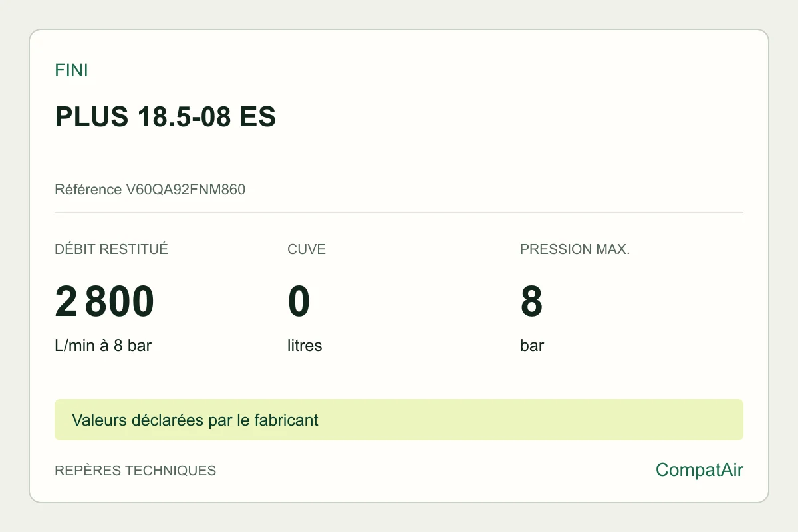Viewport: 798px width, 532px height.
Task: Click the horizontal divider under the reference
Action: coord(399,213)
